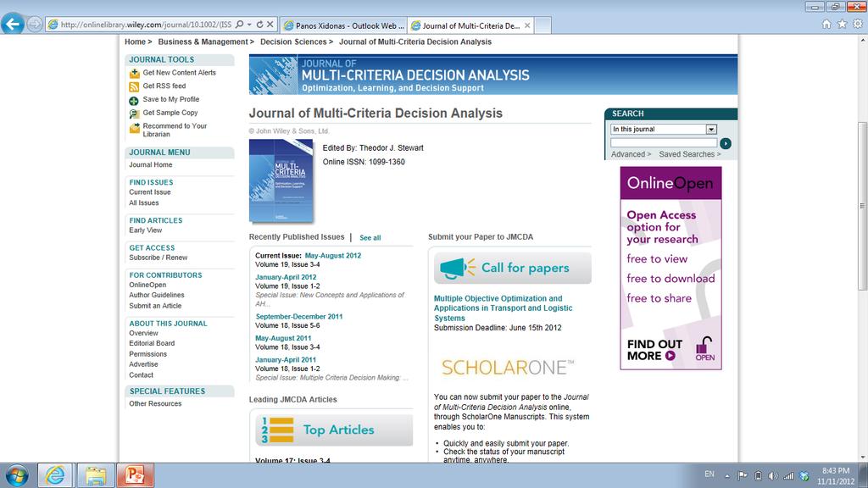868x488 pixels.
Task: Click the address bar search magnifier icon
Action: point(239,25)
